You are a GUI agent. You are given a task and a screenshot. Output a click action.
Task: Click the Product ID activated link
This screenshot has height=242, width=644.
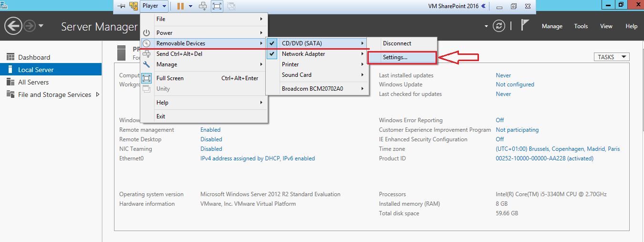[x=545, y=158]
